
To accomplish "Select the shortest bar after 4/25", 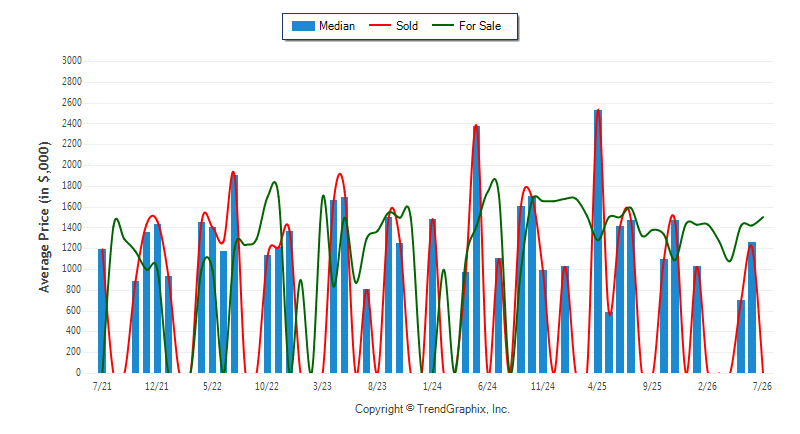I will click(x=609, y=343).
